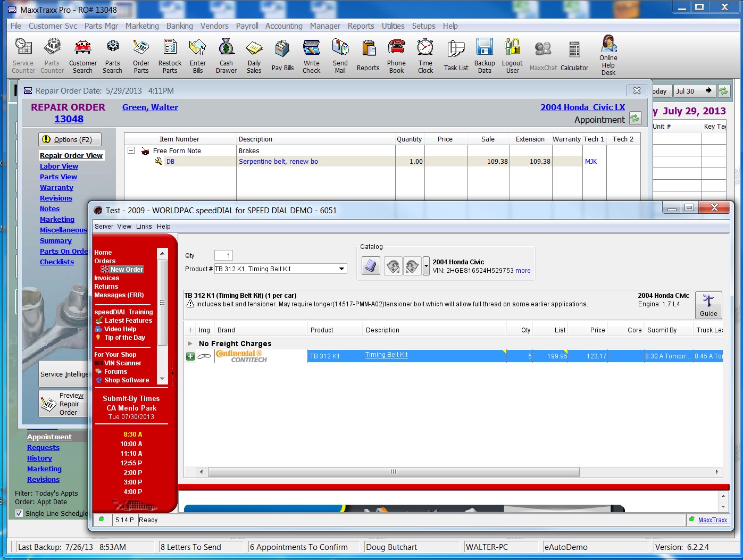
Task: Open the speedDIAL Links menu
Action: coord(144,227)
